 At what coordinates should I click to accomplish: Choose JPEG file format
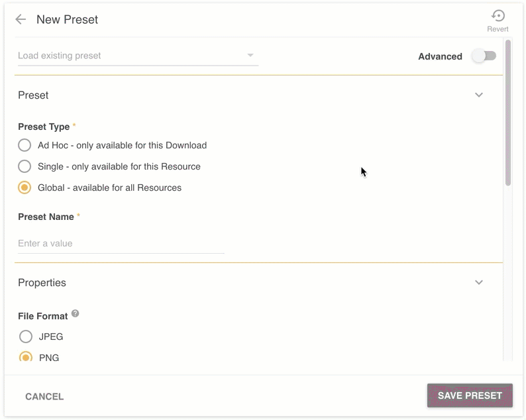pyautogui.click(x=26, y=337)
